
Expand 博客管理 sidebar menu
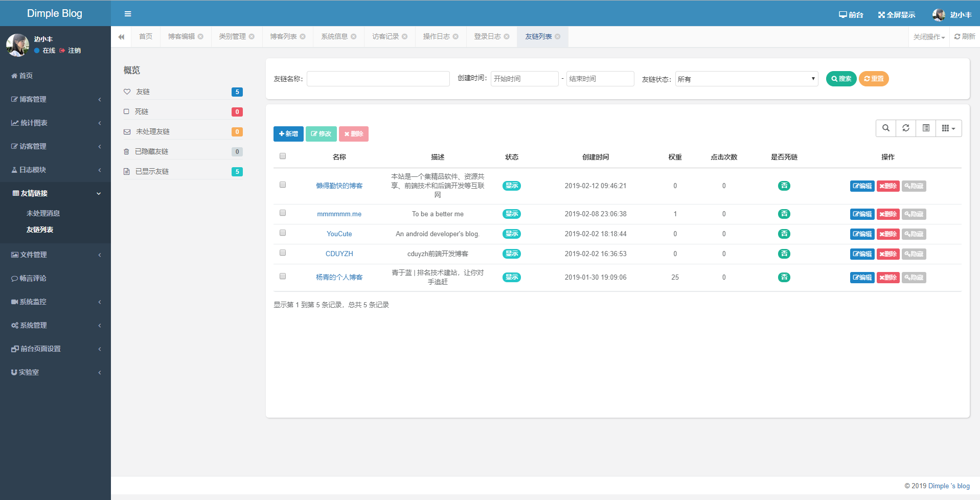[x=55, y=99]
